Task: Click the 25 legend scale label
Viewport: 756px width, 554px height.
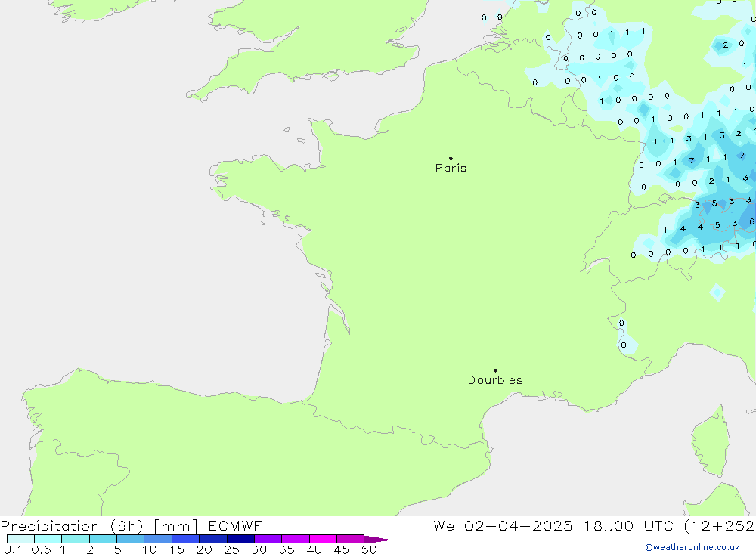Action: [x=232, y=549]
